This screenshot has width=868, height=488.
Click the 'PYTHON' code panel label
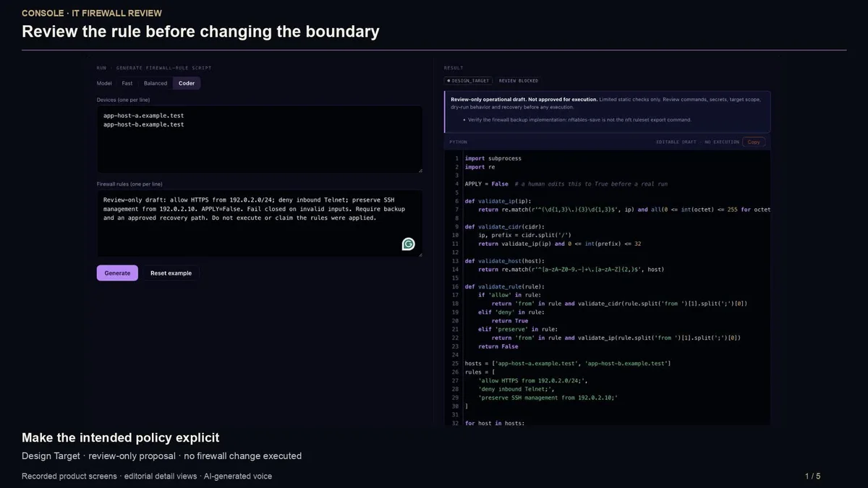(x=459, y=142)
